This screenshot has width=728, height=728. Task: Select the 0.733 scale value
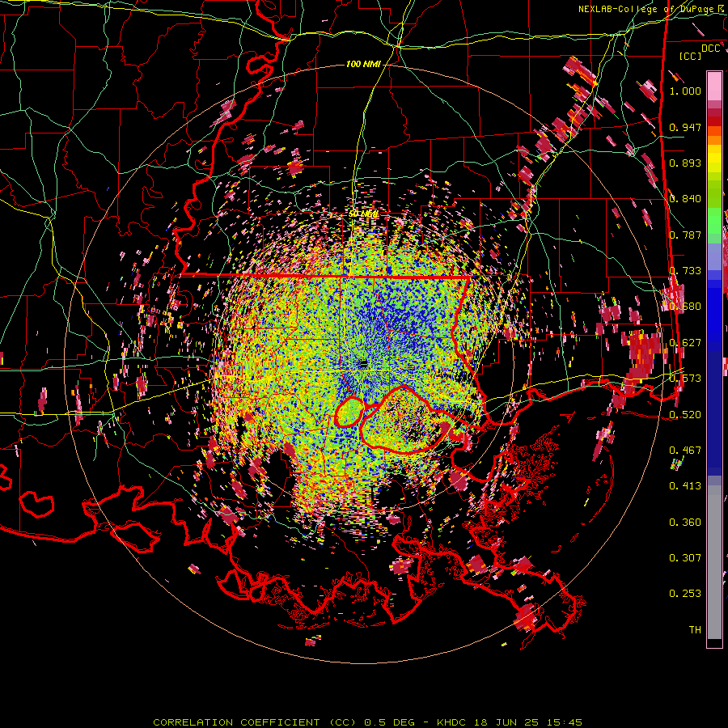[x=685, y=271]
